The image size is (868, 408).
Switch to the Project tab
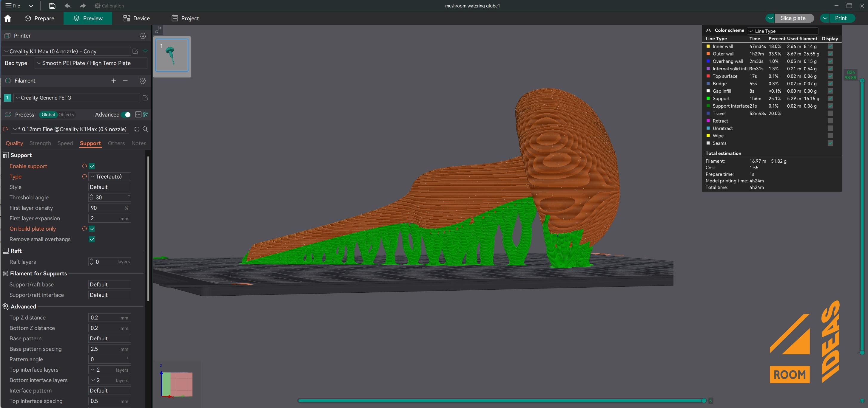(x=185, y=18)
